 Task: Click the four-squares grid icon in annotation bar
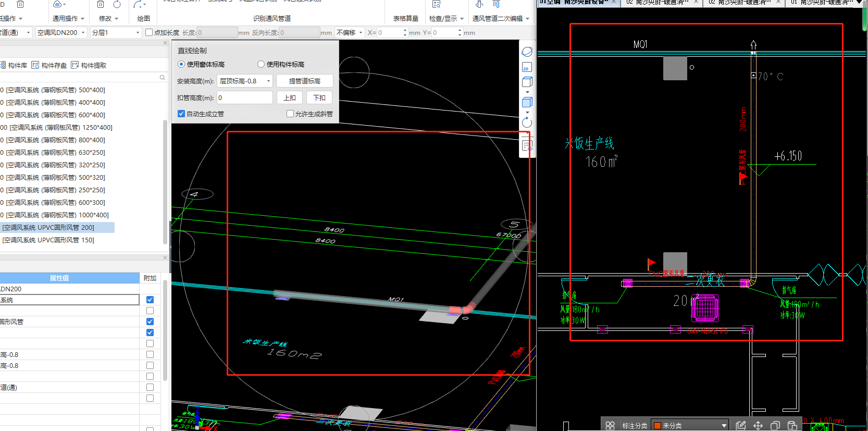pos(610,425)
